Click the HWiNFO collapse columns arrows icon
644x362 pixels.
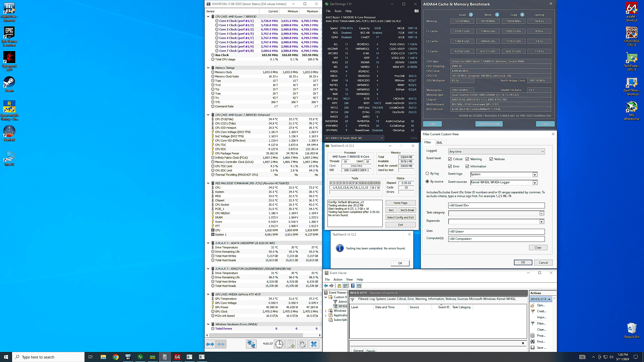(221, 344)
